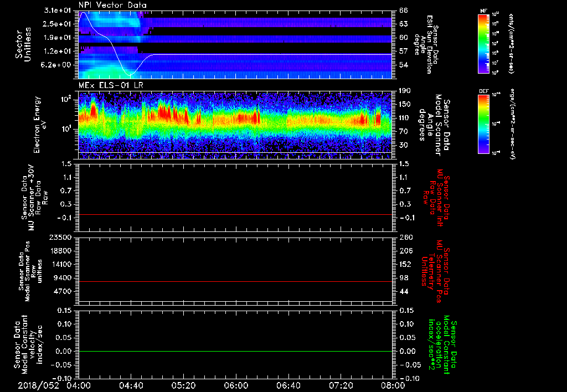
Task: Select the 'NPI Vector Data' panel title
Action: click(112, 5)
